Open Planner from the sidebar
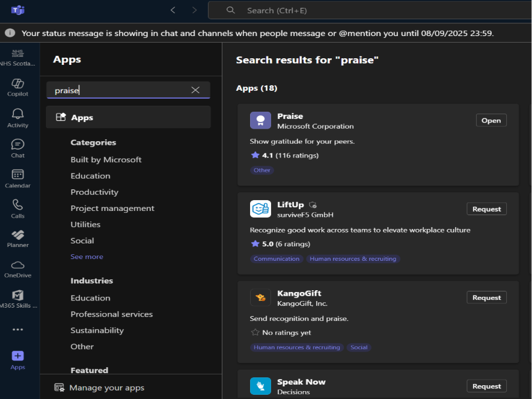The width and height of the screenshot is (532, 399). 17,239
